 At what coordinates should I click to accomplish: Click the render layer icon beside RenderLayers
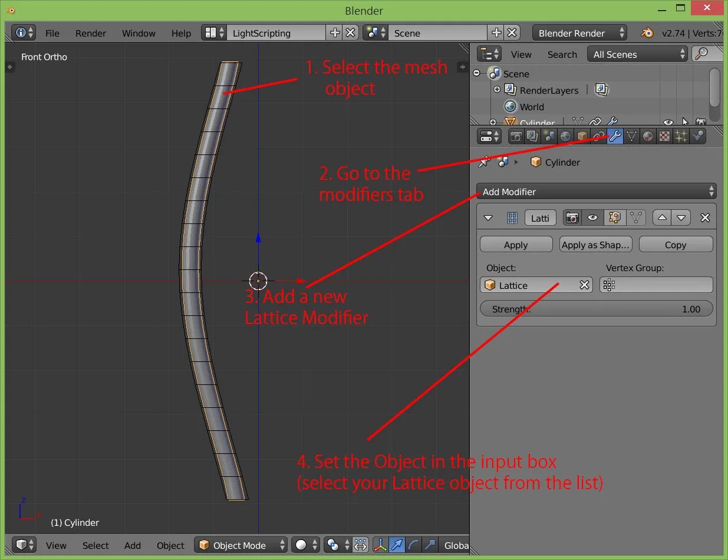click(601, 90)
